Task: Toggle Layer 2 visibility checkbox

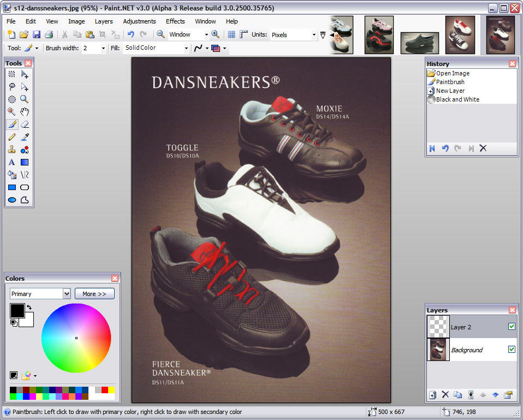Action: tap(512, 326)
